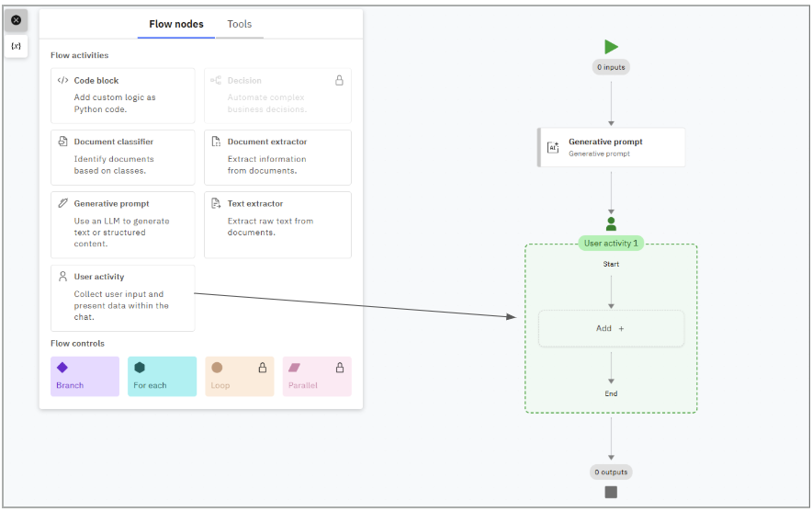This screenshot has height=512, width=812.
Task: Open the variables {x} panel
Action: (17, 45)
